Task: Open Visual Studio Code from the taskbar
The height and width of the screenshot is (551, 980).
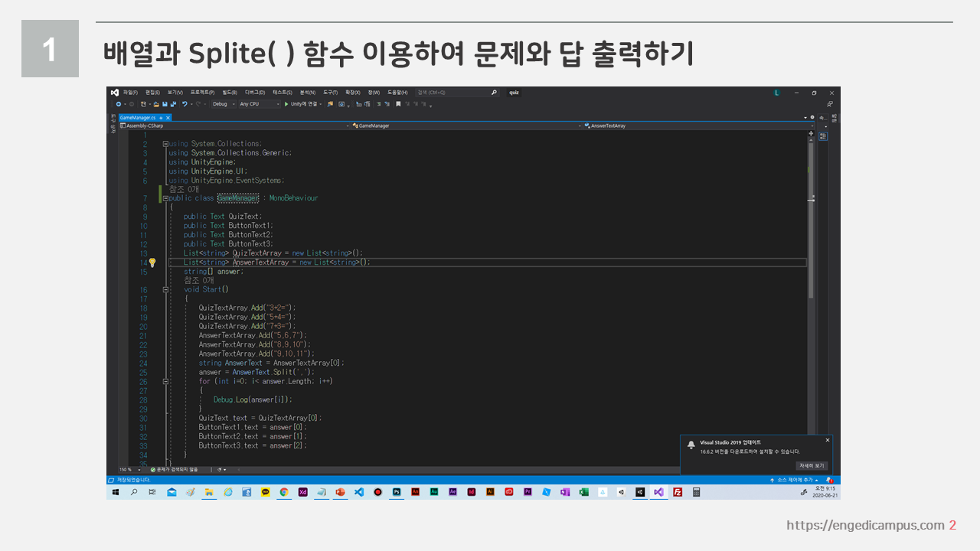Action: [358, 492]
